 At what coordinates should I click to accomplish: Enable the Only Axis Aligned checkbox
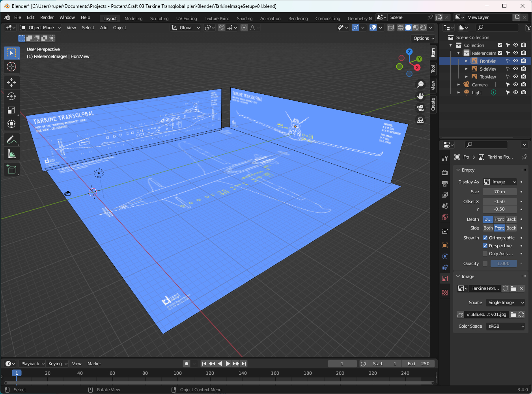click(485, 254)
